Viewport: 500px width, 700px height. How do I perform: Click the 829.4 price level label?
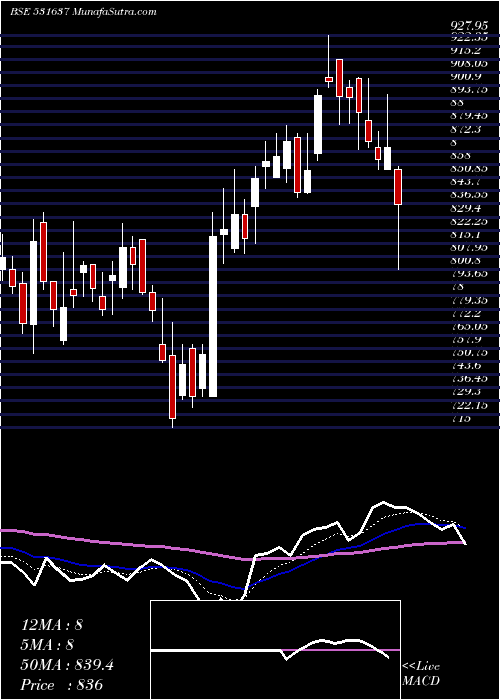[x=468, y=208]
